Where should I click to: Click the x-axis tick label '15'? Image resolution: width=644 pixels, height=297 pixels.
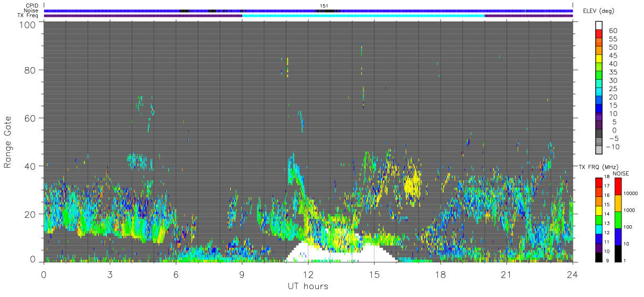pos(374,274)
